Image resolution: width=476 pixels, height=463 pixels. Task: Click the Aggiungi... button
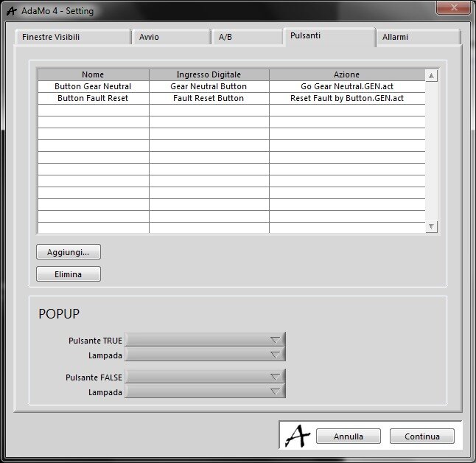click(x=69, y=252)
